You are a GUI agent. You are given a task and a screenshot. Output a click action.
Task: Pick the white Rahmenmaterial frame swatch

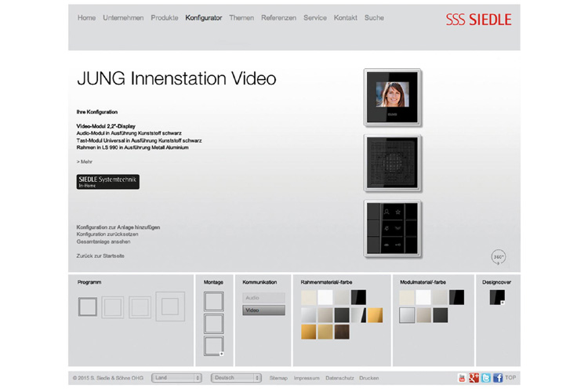[x=325, y=297]
